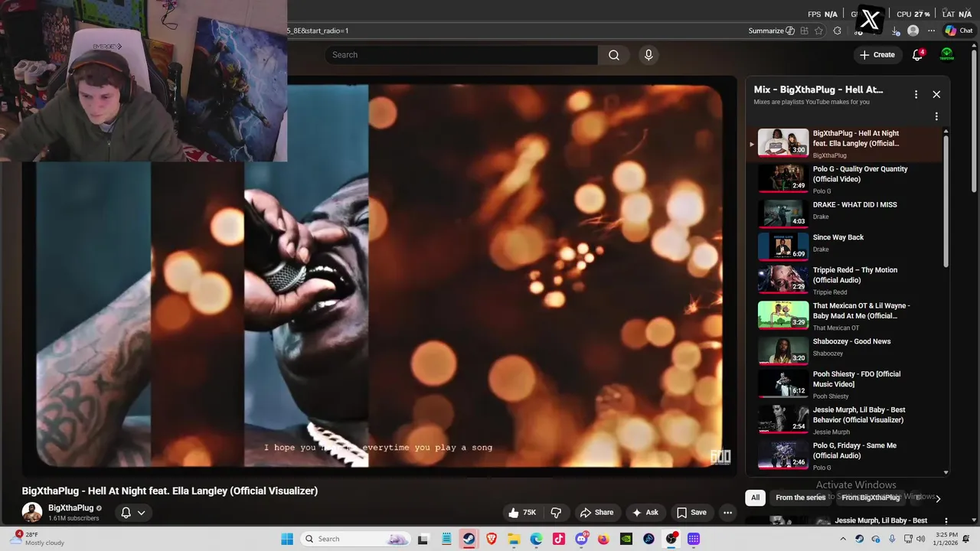Close the Mix playlist panel

[x=936, y=94]
